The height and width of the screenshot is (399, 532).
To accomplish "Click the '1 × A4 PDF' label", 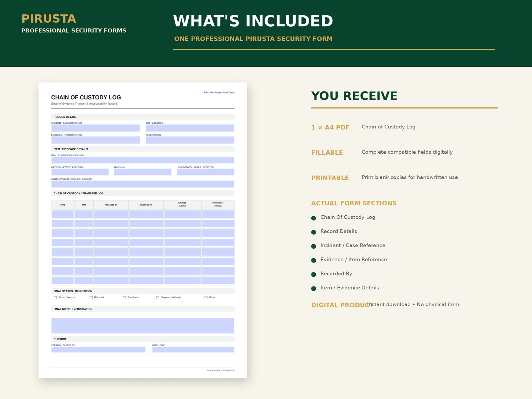I will point(330,127).
